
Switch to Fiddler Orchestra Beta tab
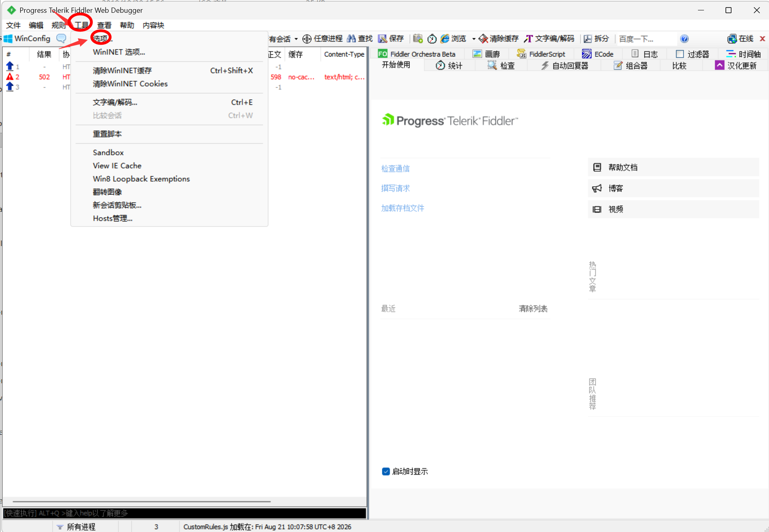pyautogui.click(x=417, y=54)
